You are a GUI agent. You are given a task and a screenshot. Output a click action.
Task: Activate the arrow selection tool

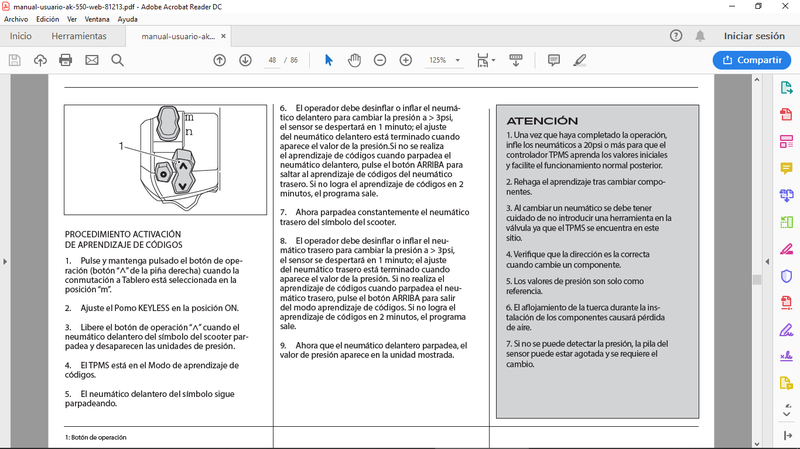tap(329, 60)
